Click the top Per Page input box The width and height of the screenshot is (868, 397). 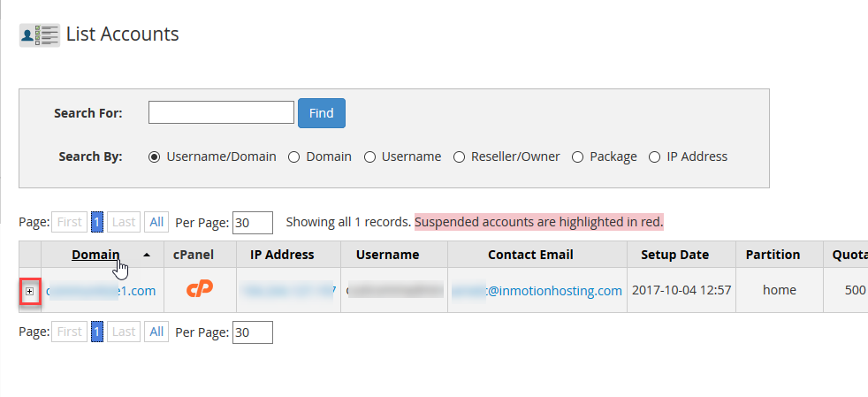tap(252, 222)
